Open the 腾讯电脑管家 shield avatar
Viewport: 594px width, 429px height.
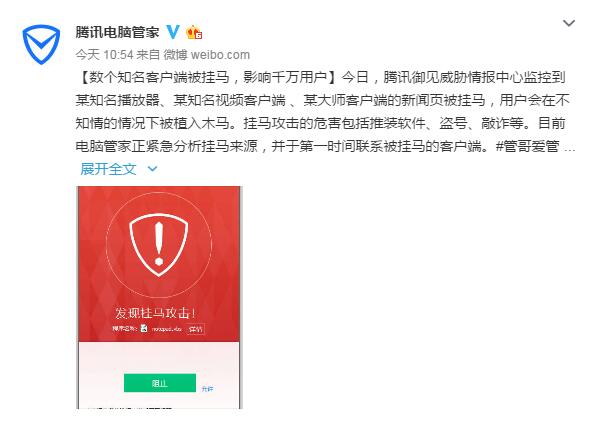pos(41,44)
